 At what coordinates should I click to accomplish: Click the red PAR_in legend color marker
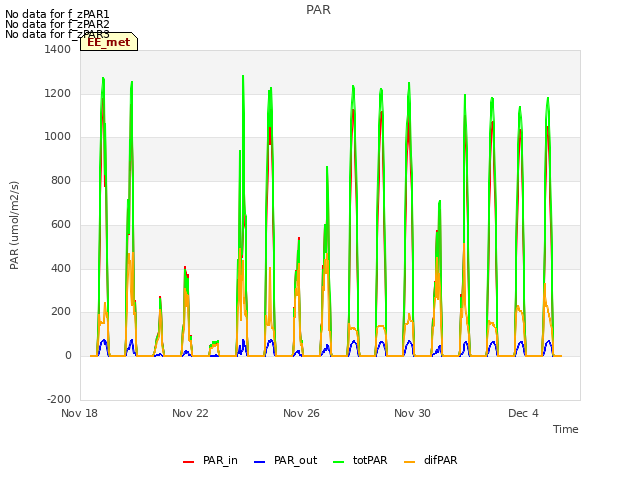click(x=189, y=462)
